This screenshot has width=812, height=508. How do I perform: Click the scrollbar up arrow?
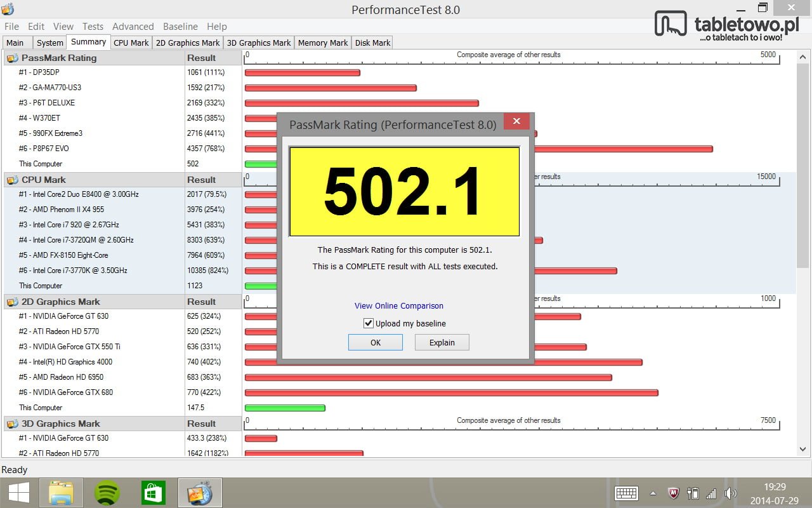pyautogui.click(x=803, y=56)
